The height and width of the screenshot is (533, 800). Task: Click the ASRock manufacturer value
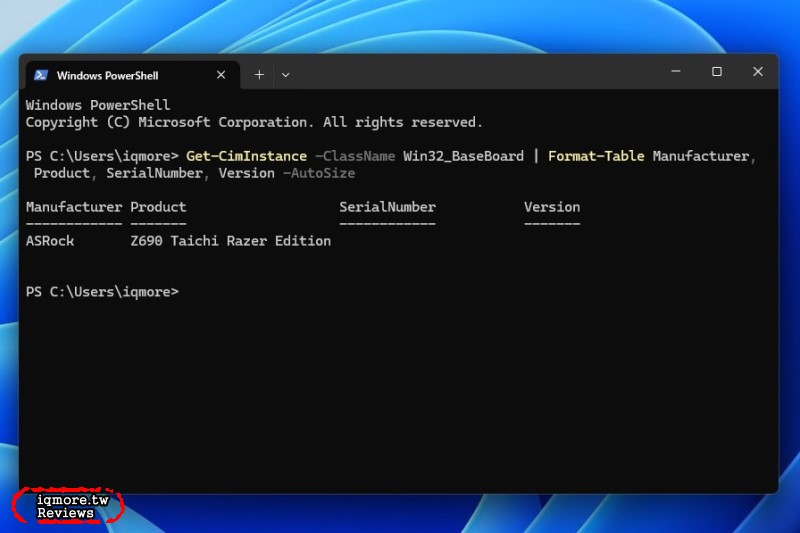[x=50, y=241]
